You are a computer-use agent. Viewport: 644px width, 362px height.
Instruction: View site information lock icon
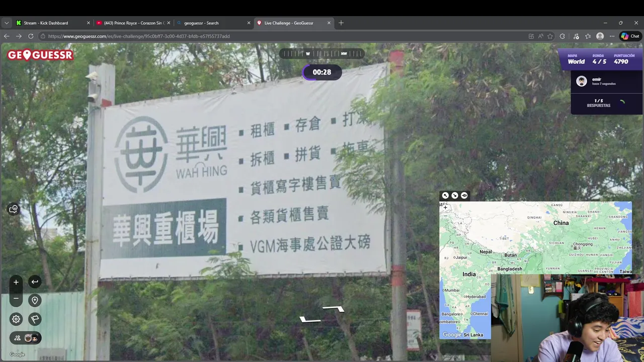(43, 36)
